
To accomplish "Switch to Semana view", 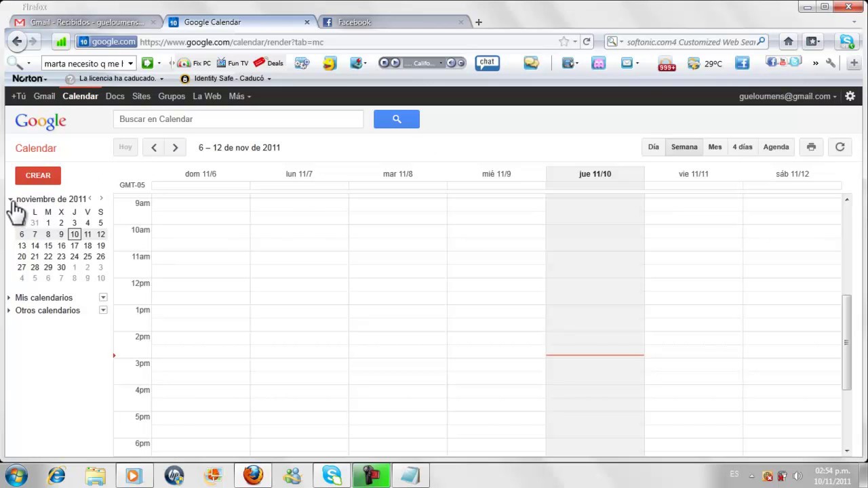I will tap(684, 147).
